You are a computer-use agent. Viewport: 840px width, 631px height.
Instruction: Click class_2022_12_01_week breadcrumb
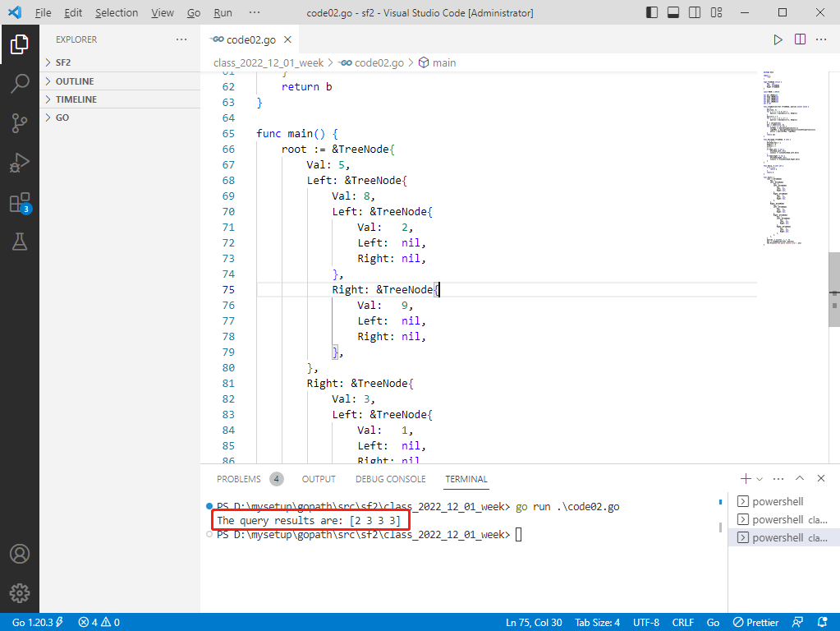[x=269, y=62]
